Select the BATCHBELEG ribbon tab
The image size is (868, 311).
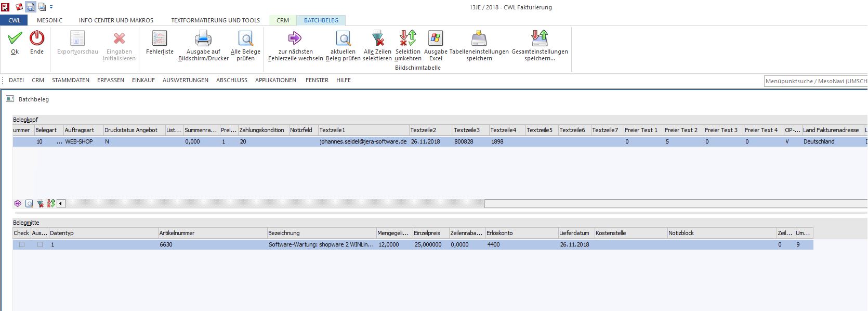[x=321, y=20]
